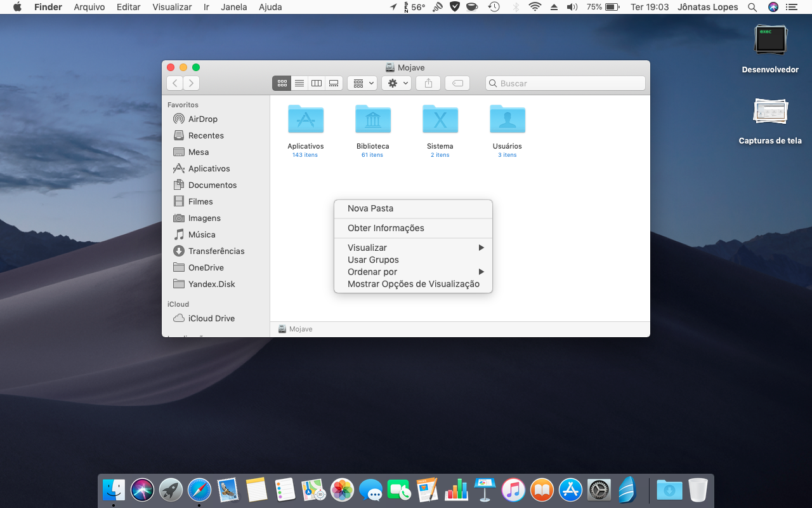
Task: Select the Aplicativos folder icon
Action: pyautogui.click(x=306, y=119)
